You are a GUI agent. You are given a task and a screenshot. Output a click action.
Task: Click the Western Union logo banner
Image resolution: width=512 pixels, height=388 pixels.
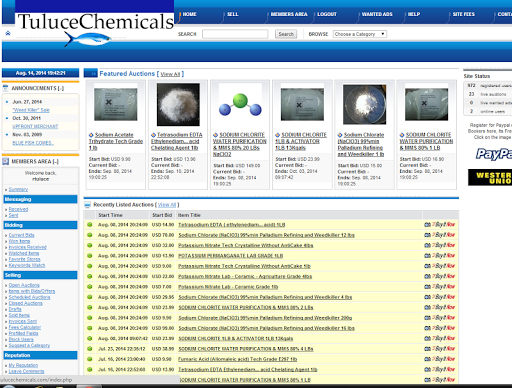click(x=490, y=177)
